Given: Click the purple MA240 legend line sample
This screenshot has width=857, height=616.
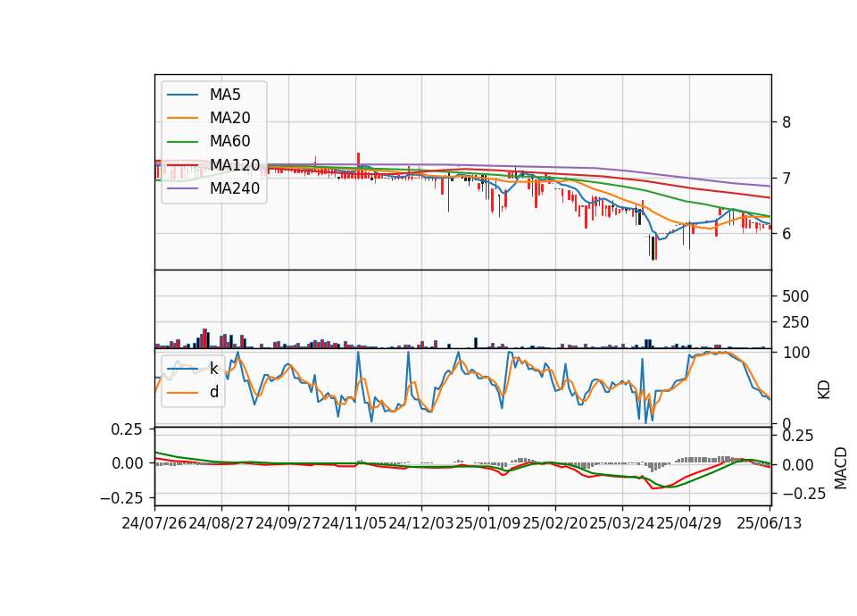Looking at the screenshot, I should click(x=182, y=188).
